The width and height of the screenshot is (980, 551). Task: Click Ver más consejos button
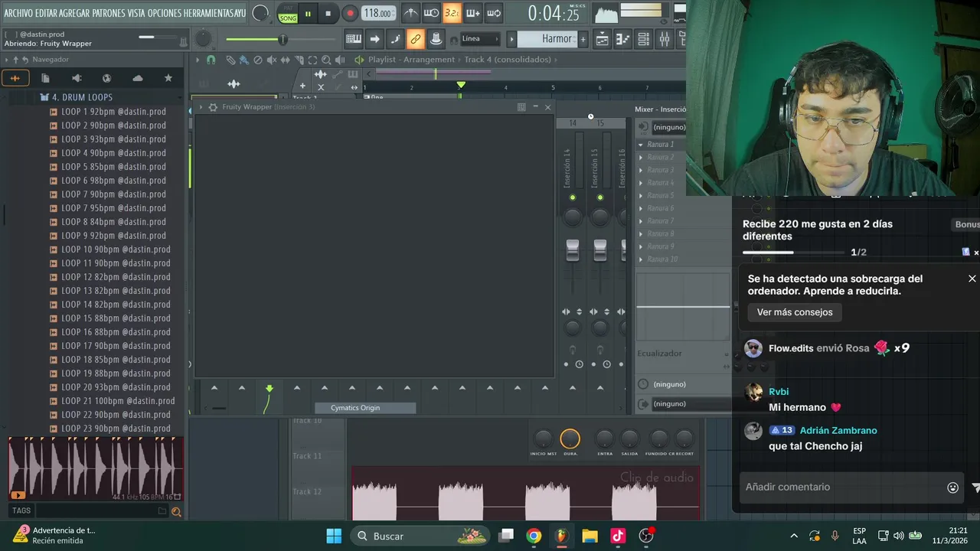click(x=795, y=312)
